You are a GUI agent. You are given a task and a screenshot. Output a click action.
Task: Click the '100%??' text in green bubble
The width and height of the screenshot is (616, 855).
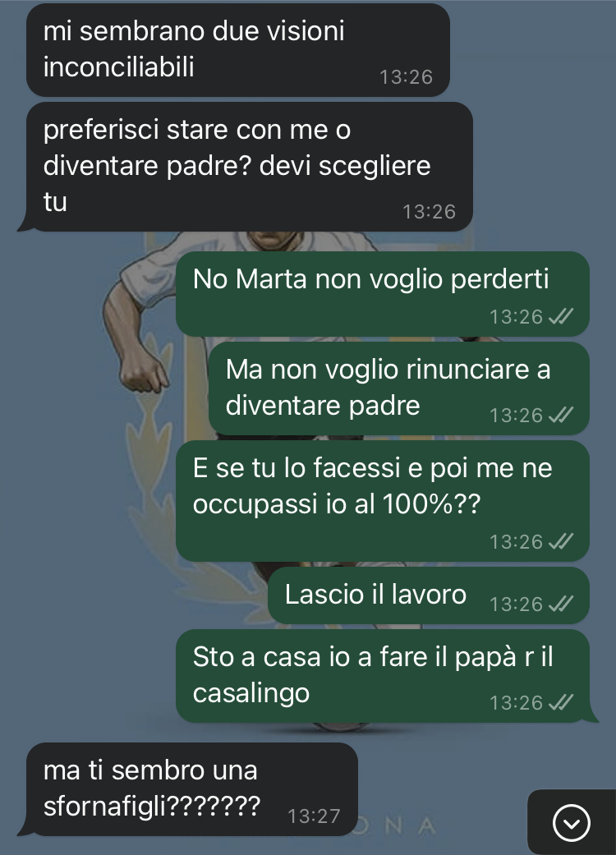point(431,503)
